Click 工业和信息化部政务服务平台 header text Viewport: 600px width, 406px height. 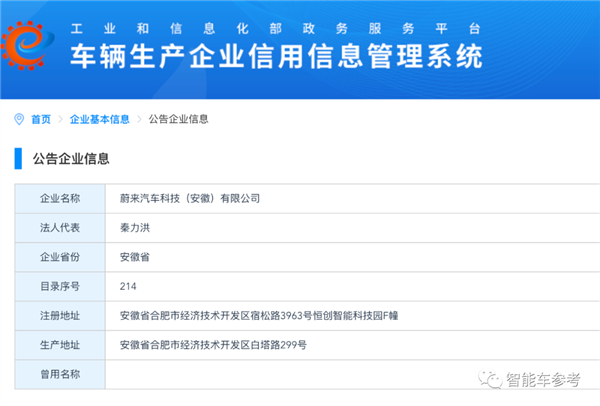[x=276, y=28]
